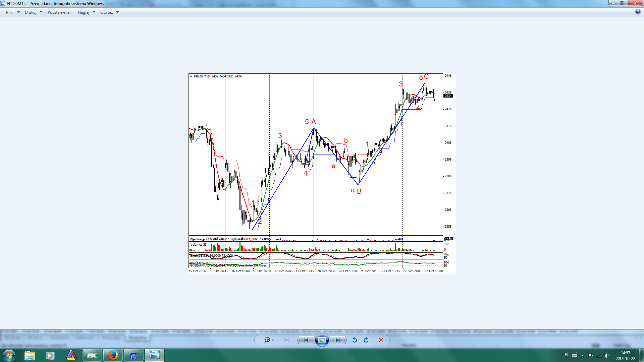Rotate image counterclockwise

pyautogui.click(x=355, y=340)
